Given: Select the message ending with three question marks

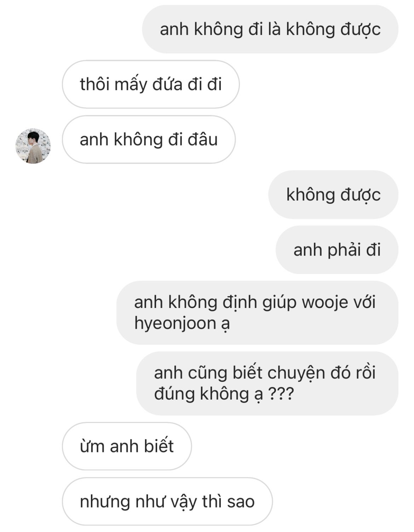Looking at the screenshot, I should [x=267, y=383].
